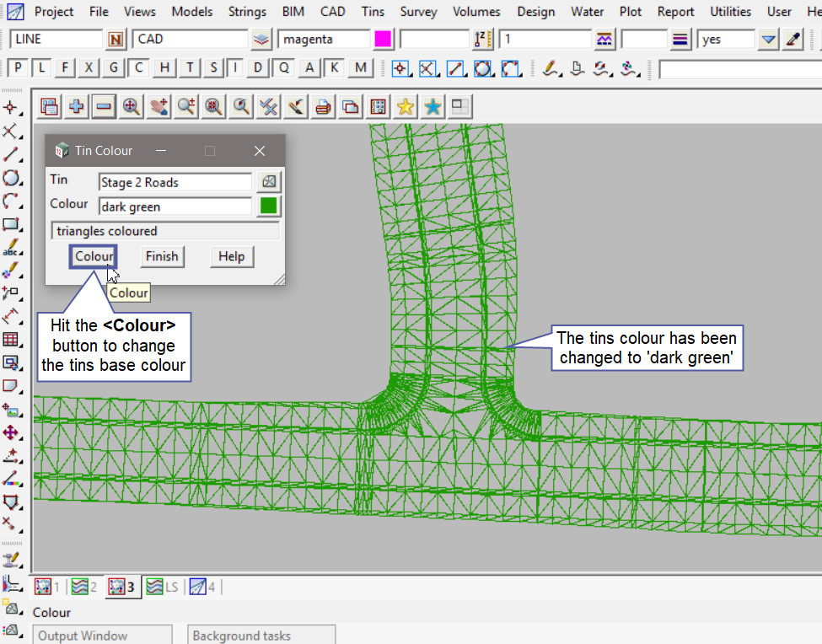The height and width of the screenshot is (644, 822).
Task: Click the red four-way move arrows tool
Action: [x=11, y=432]
